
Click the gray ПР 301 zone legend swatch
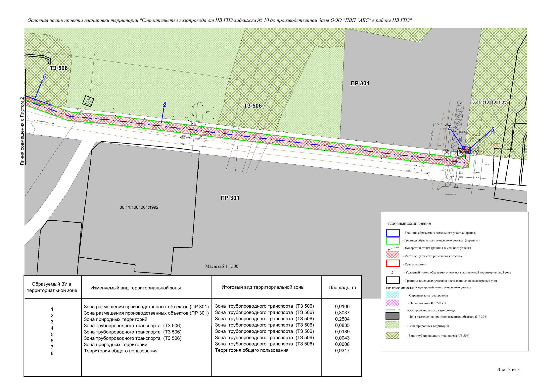click(x=392, y=316)
